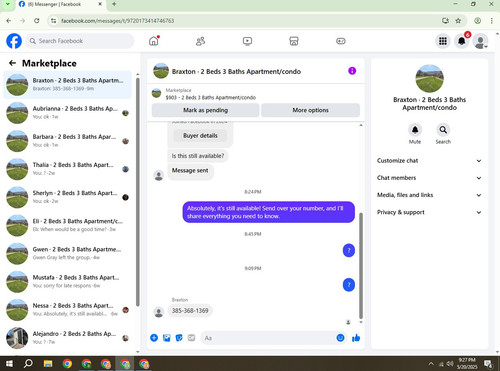Screen dimensions: 500x371
Task: Open Sherlyn conversation in the list
Action: point(68,197)
